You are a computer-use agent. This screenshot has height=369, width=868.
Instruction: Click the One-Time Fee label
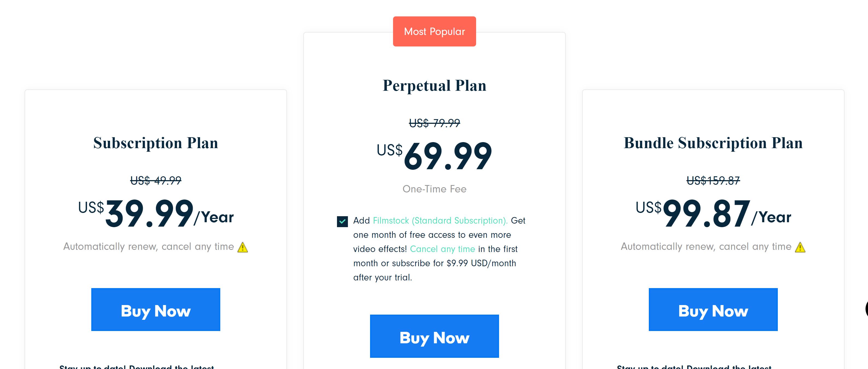[x=434, y=189]
